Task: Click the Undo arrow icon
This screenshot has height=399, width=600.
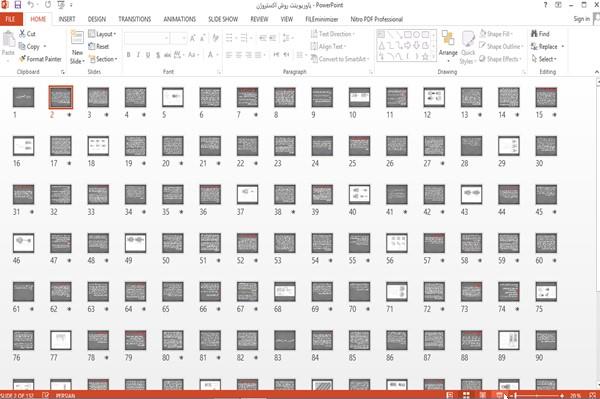Action: tap(31, 5)
